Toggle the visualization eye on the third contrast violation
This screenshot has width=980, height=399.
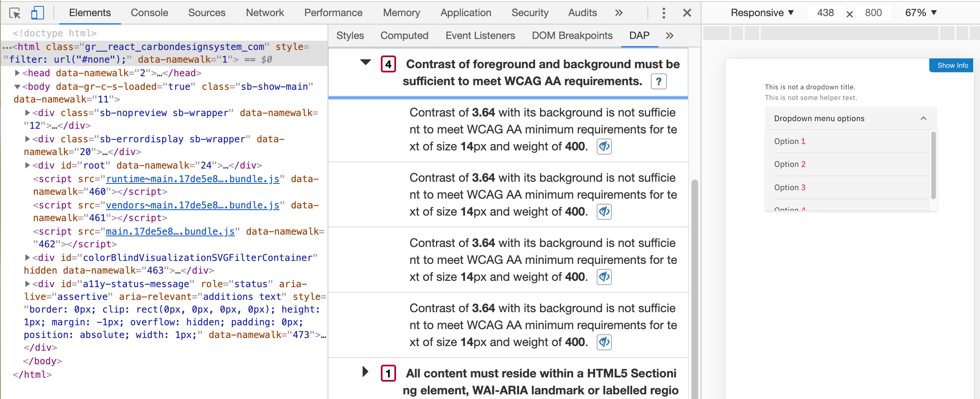604,277
